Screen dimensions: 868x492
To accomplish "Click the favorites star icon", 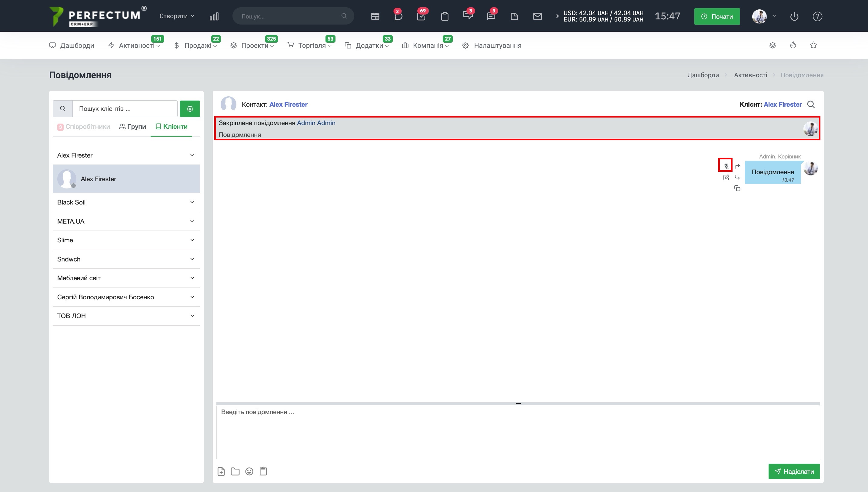I will point(813,45).
